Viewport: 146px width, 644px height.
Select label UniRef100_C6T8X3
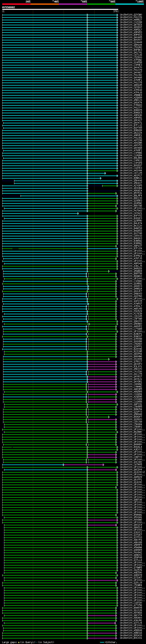(x=131, y=87)
